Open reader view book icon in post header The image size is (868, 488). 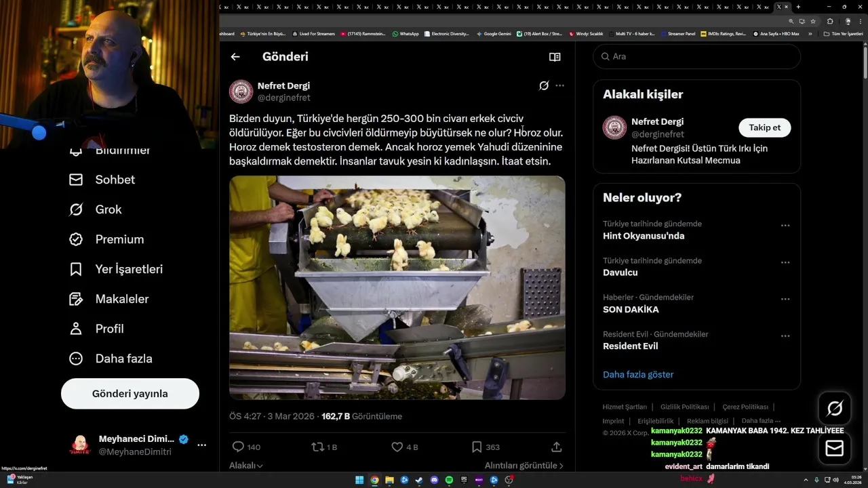pos(555,57)
